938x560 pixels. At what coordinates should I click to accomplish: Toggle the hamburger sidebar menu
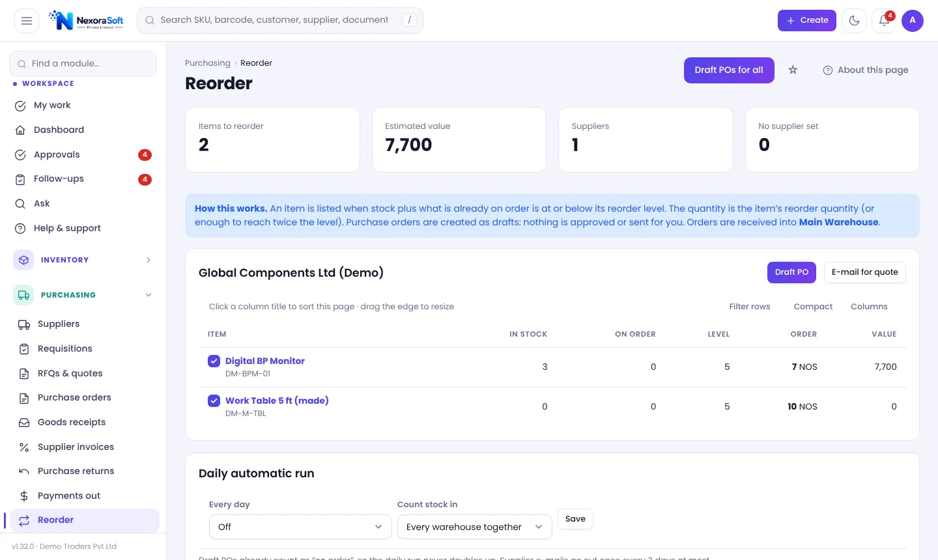point(27,20)
